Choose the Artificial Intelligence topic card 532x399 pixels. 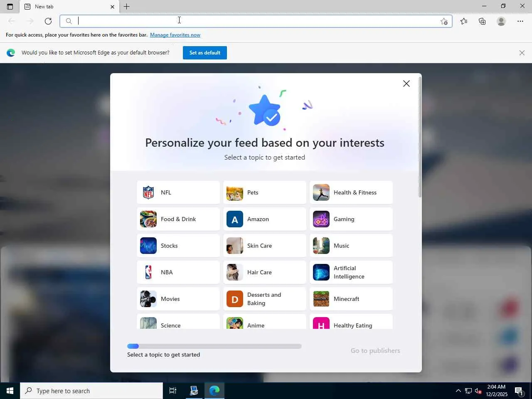351,272
